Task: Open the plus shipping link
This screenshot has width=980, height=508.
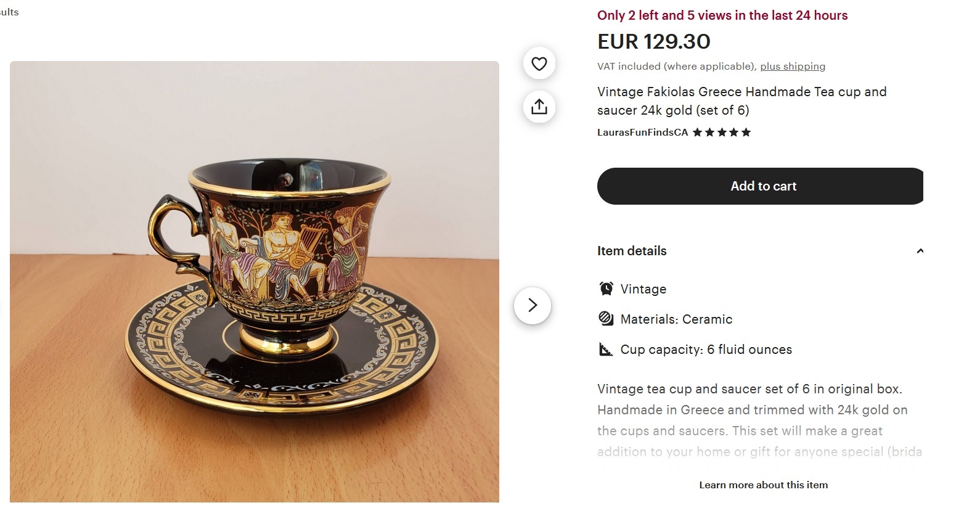Action: (x=793, y=67)
